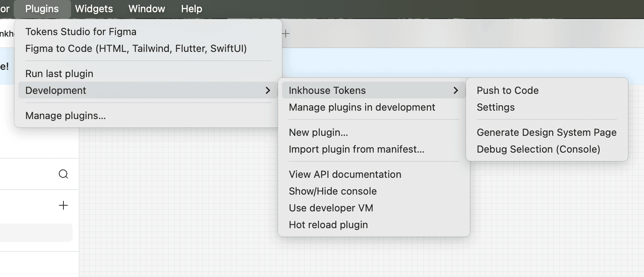
Task: Open the Plugins menu in menu bar
Action: (x=42, y=9)
